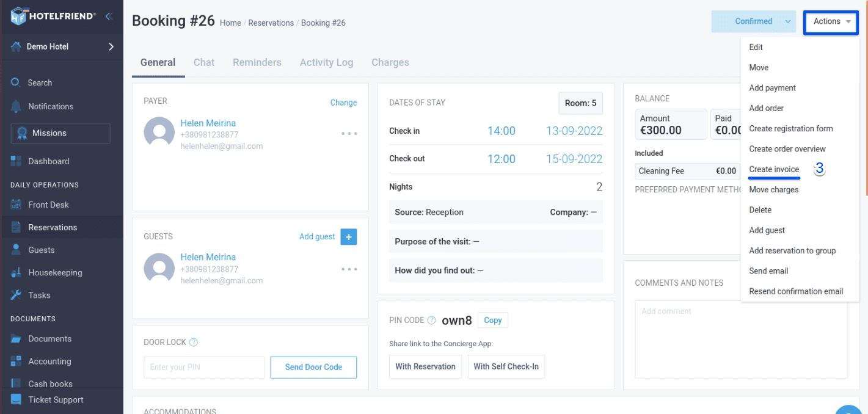Change the payer Helen Meirina
868x414 pixels.
[x=343, y=103]
